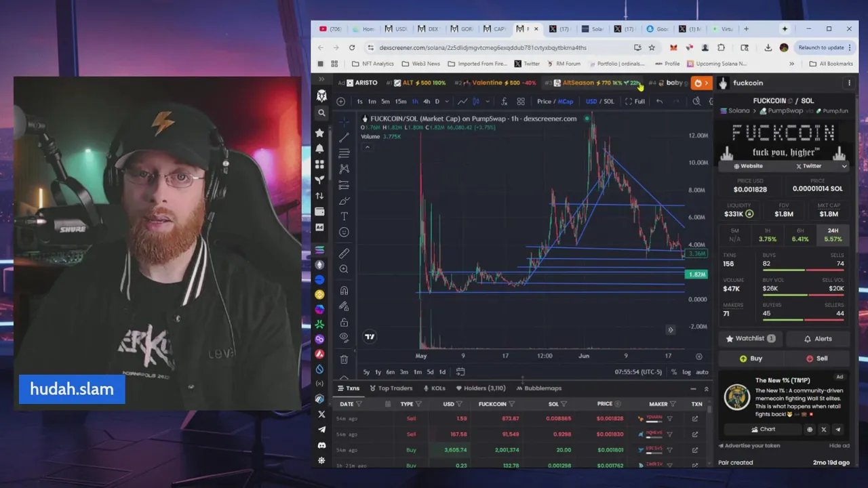Viewport: 868px width, 488px height.
Task: Click the red Sell button
Action: (x=816, y=359)
